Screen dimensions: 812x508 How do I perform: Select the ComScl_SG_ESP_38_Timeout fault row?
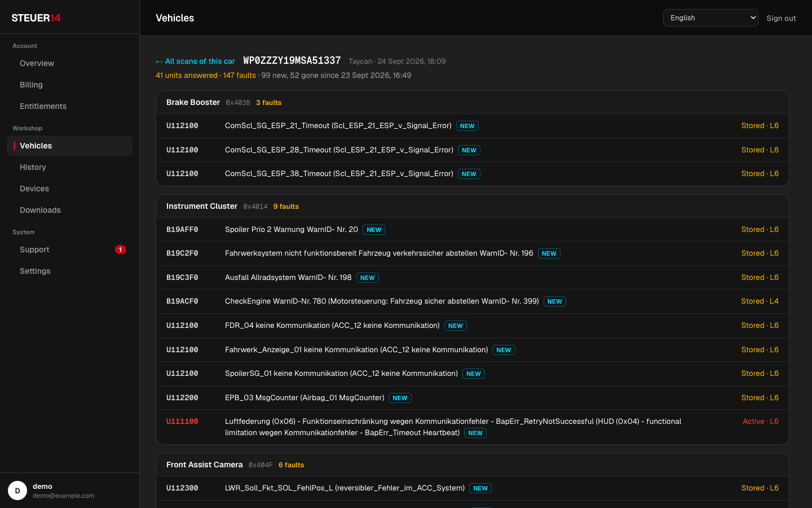pyautogui.click(x=472, y=174)
